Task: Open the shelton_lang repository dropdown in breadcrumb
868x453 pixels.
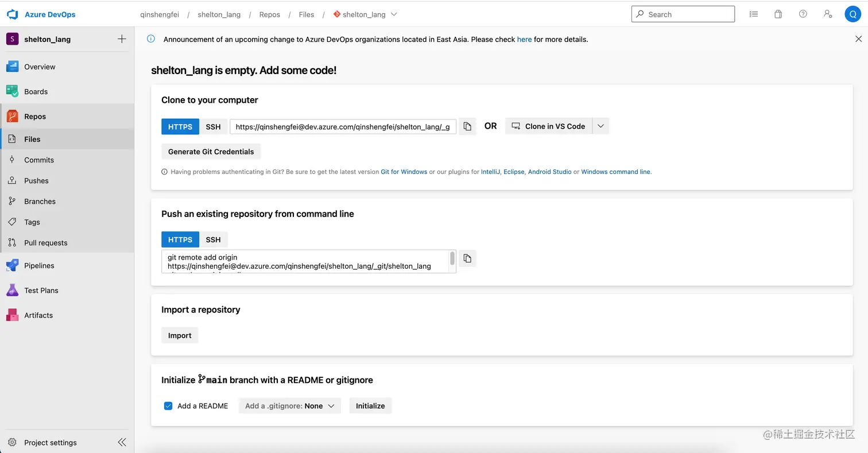Action: point(394,14)
